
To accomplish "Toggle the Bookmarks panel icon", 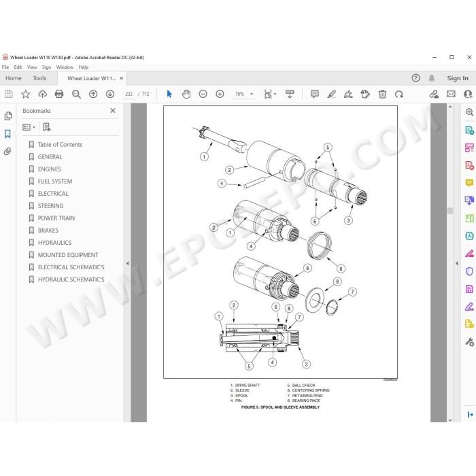I will pyautogui.click(x=8, y=134).
